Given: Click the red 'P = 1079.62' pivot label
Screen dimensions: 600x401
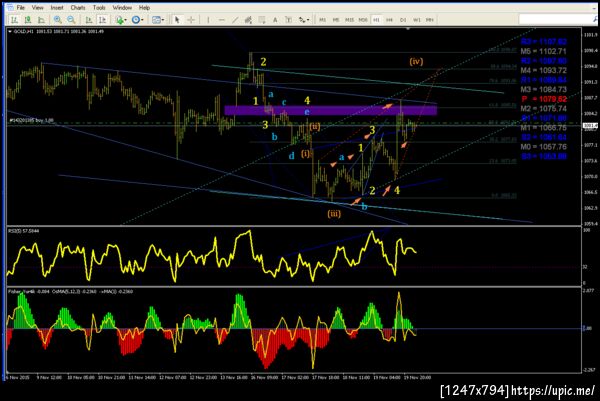Looking at the screenshot, I should 544,99.
